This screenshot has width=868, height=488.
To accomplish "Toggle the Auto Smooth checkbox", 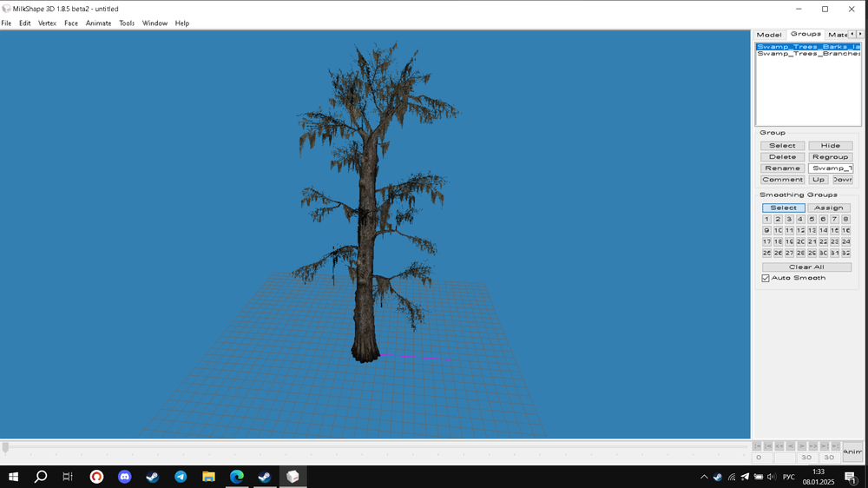I will click(x=766, y=278).
